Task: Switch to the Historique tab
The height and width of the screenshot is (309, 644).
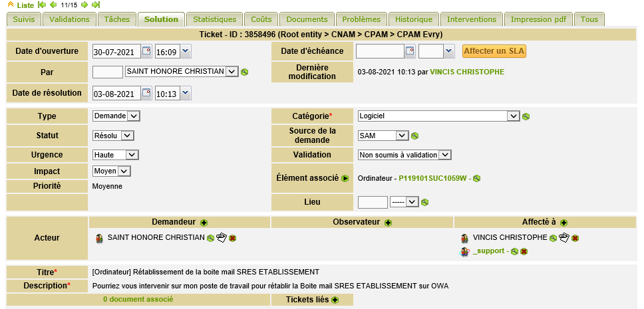Action: click(x=413, y=19)
